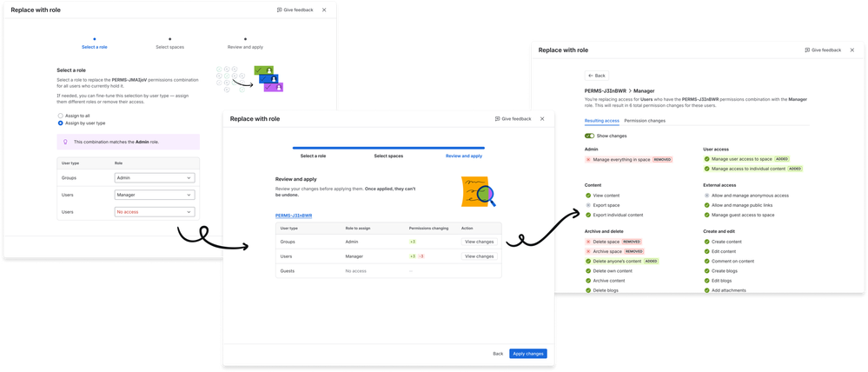Click the REMOVED badge next to Manage everything in space
This screenshot has width=868, height=372.
pos(662,159)
